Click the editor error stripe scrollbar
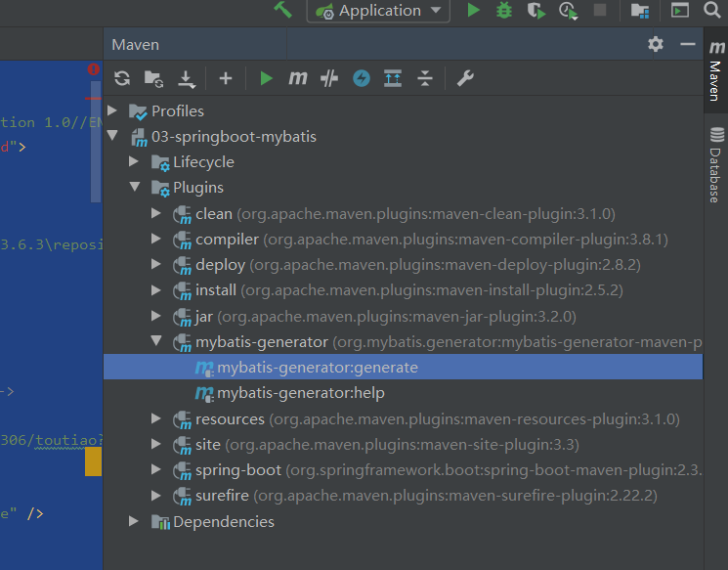 point(96,142)
